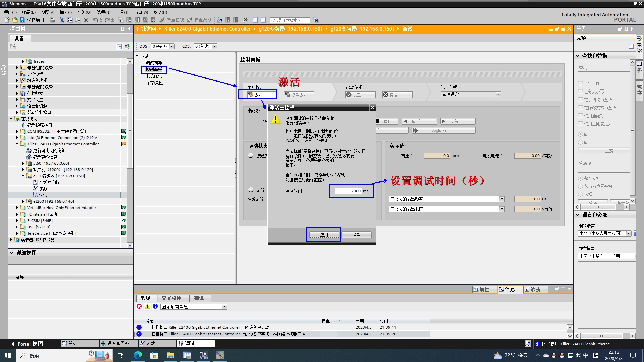The image size is (644, 362).
Task: Expand Killer E2400 Gigabit Ethernet Controller node
Action: (x=16, y=144)
